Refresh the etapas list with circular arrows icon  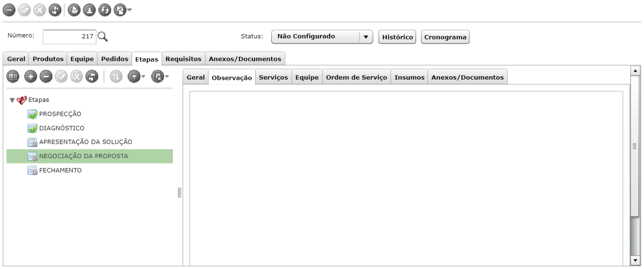coord(92,76)
